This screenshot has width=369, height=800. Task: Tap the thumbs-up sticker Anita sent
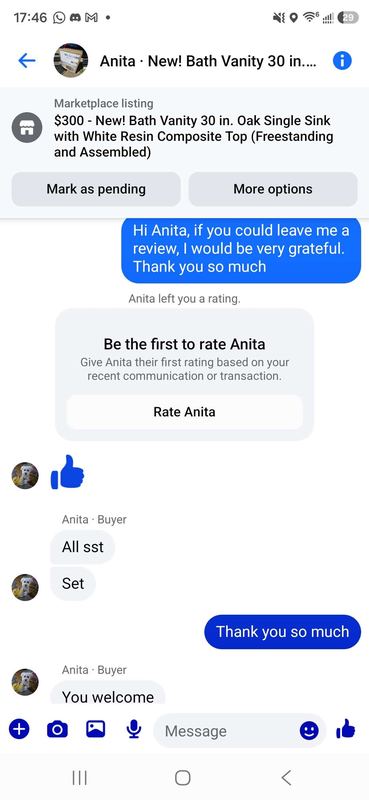coord(67,472)
